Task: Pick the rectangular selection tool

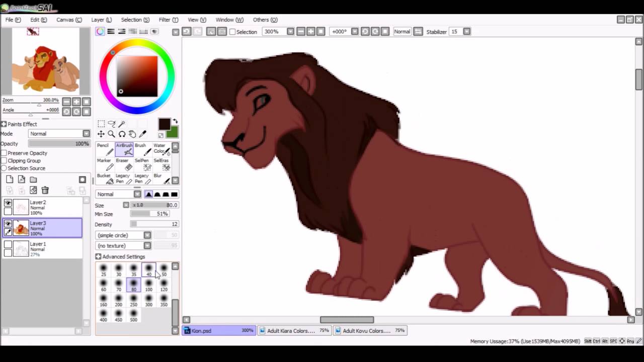Action: [x=101, y=124]
